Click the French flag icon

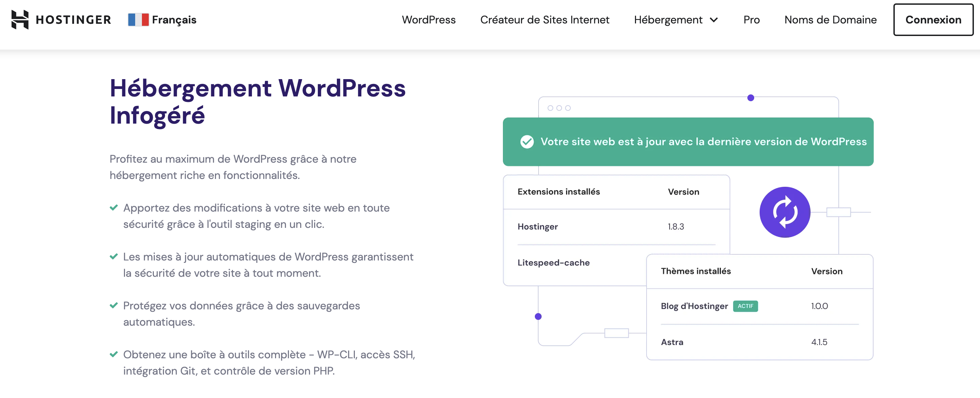coord(138,19)
